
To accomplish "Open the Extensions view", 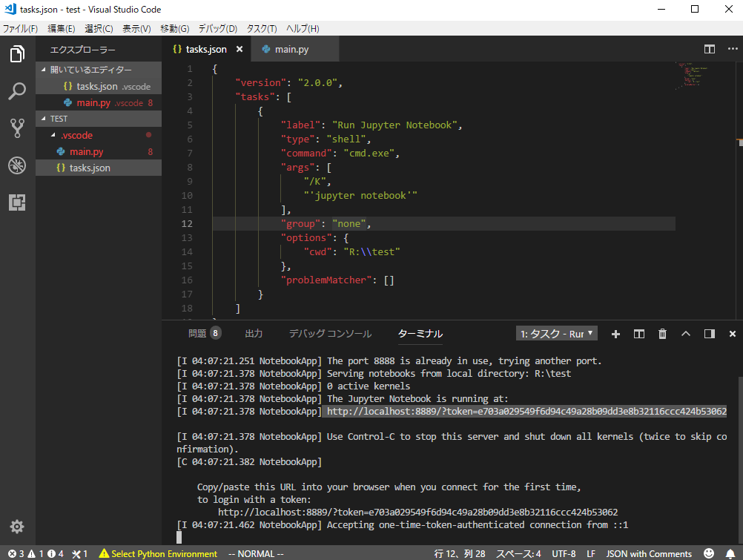I will [17, 202].
